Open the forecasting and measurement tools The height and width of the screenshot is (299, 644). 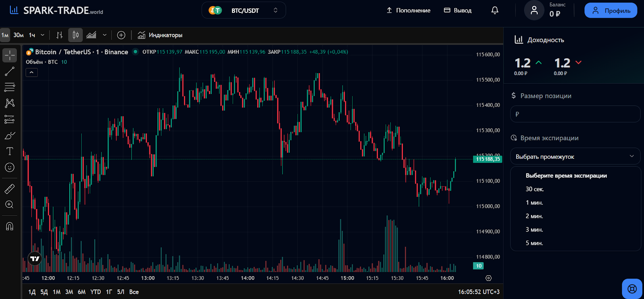pyautogui.click(x=10, y=119)
